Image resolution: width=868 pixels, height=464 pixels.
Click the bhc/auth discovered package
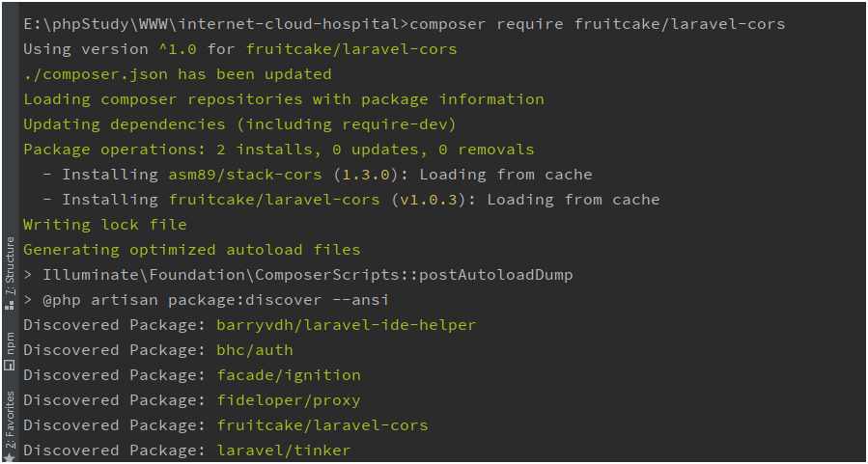(254, 350)
